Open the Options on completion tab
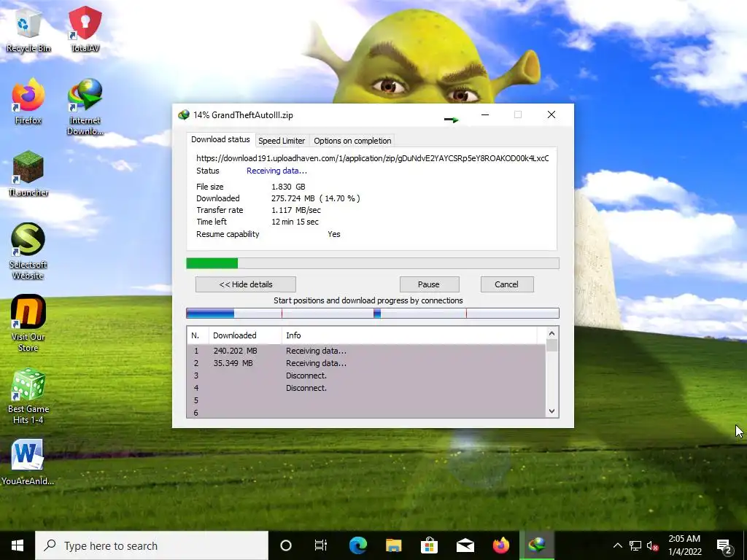The width and height of the screenshot is (747, 560). click(352, 141)
